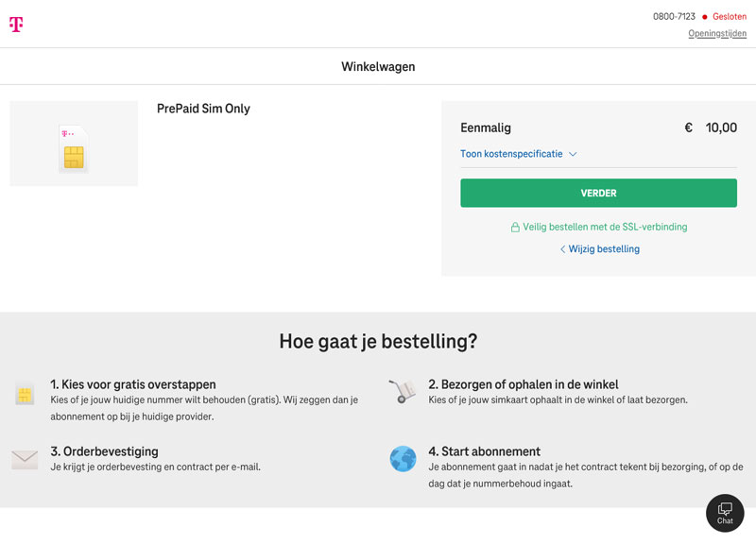Click the Gesloten status label
This screenshot has height=544, width=756.
pyautogui.click(x=729, y=16)
